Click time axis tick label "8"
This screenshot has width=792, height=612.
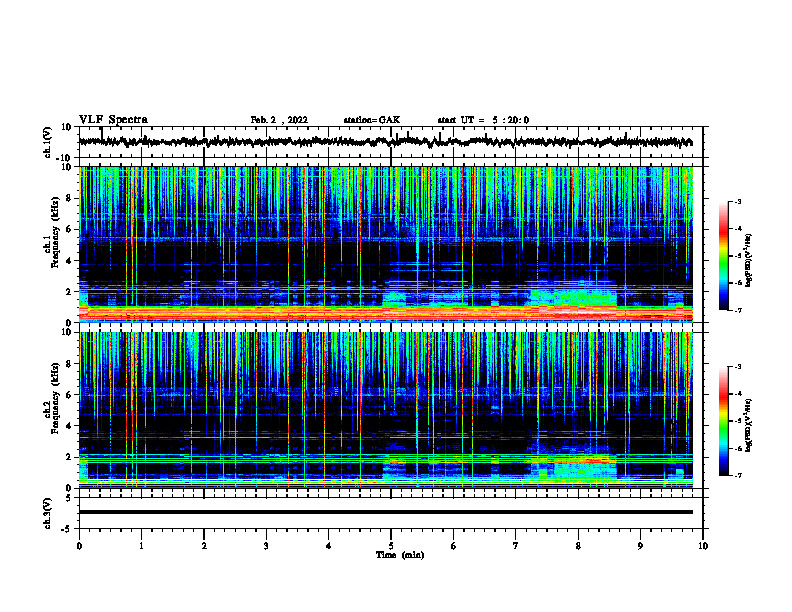(x=578, y=546)
